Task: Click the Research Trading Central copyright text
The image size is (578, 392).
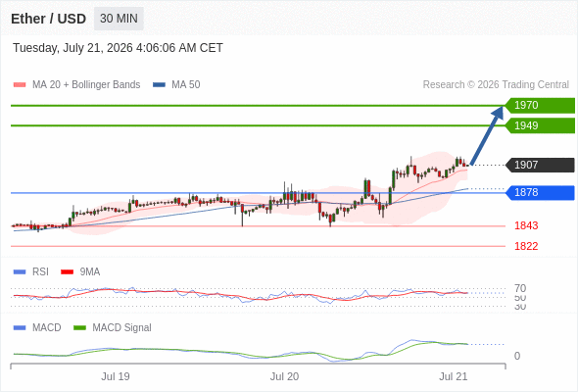Action: (x=496, y=85)
